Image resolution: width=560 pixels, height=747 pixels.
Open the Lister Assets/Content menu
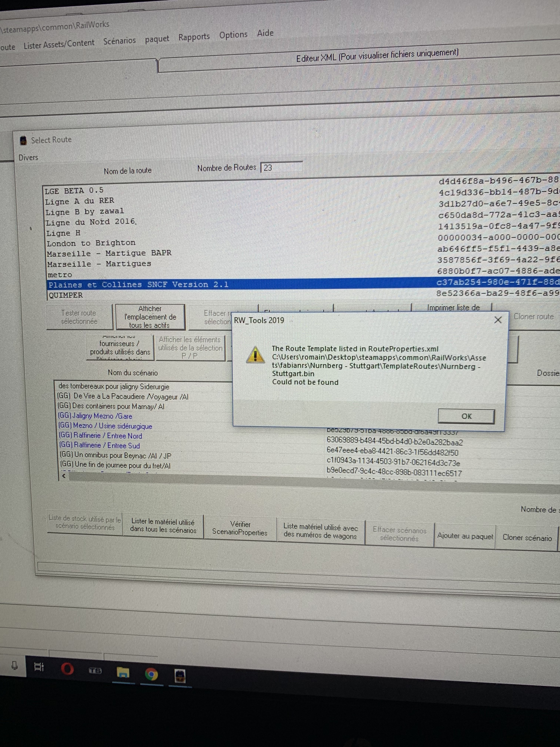pos(59,44)
